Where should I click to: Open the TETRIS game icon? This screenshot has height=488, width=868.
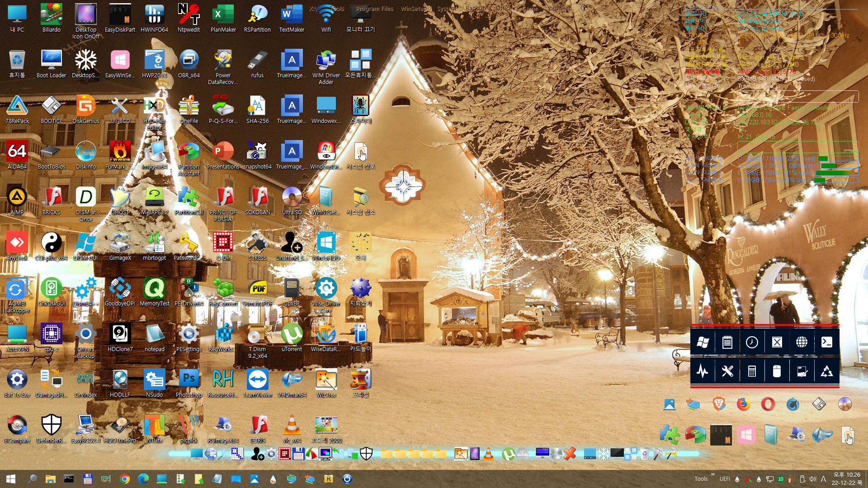tap(257, 429)
